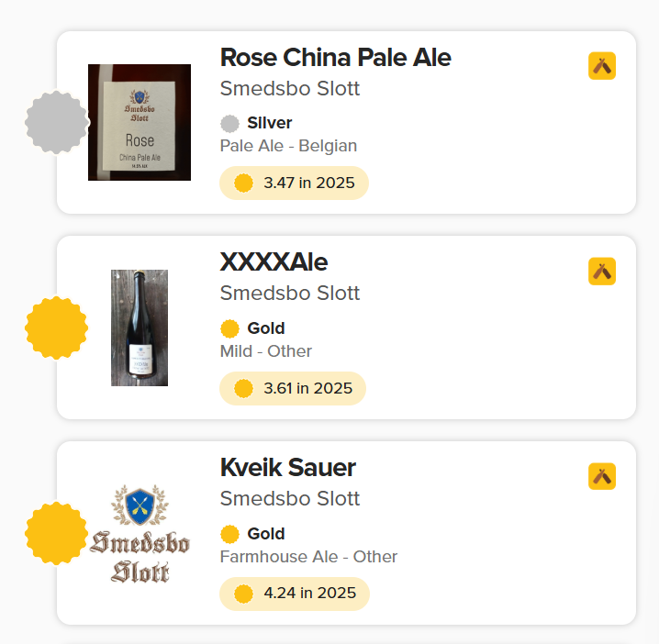Open the Smedsbo Slott logo image on Kveik Sauer
The width and height of the screenshot is (659, 644).
coord(140,533)
